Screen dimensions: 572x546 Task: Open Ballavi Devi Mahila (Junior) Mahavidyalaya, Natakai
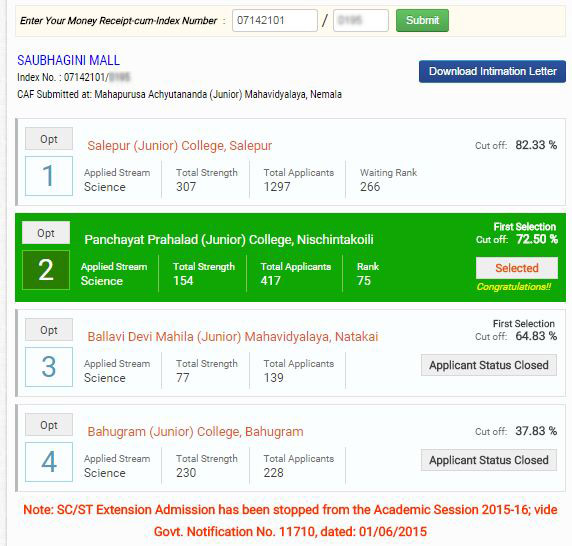233,336
